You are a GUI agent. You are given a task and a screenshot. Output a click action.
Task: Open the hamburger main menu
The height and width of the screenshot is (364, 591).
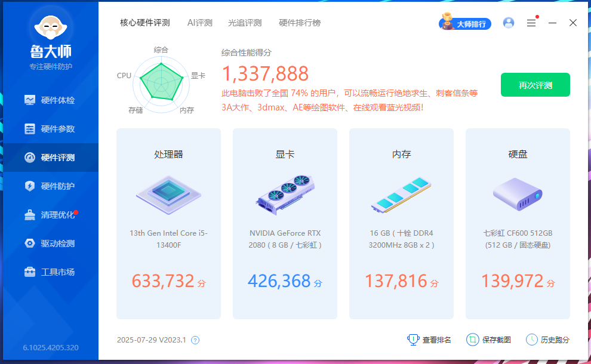531,23
